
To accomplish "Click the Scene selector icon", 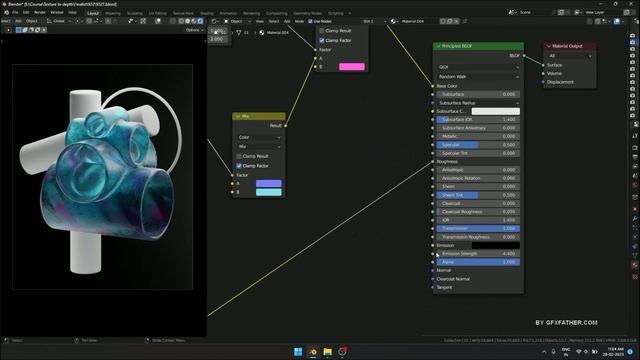I will [x=512, y=13].
